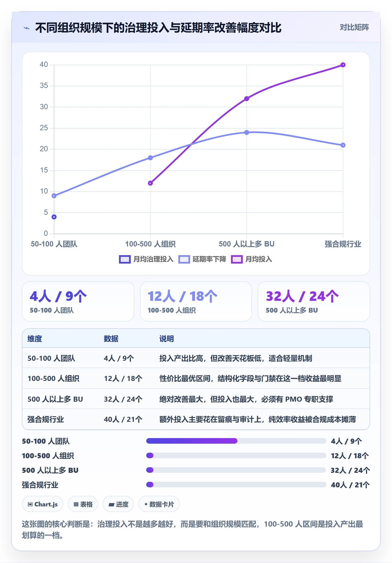Click x-axis label 强合规行业
The height and width of the screenshot is (563, 392).
point(343,244)
